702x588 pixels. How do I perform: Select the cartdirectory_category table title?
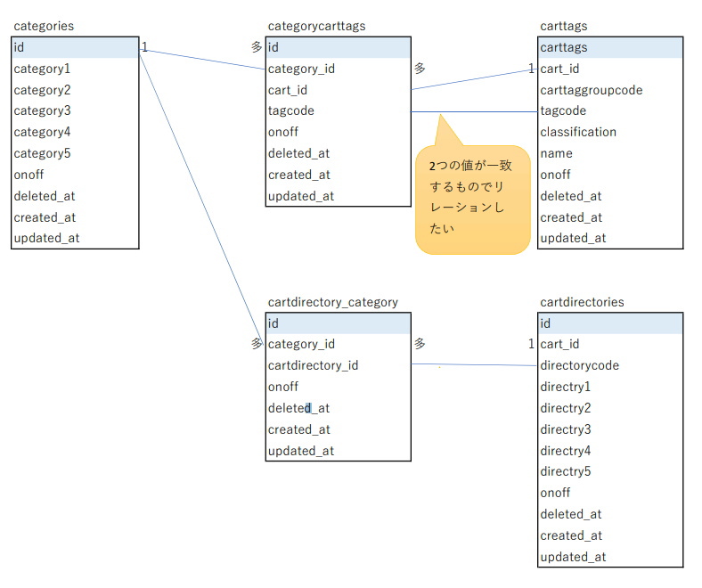click(332, 302)
